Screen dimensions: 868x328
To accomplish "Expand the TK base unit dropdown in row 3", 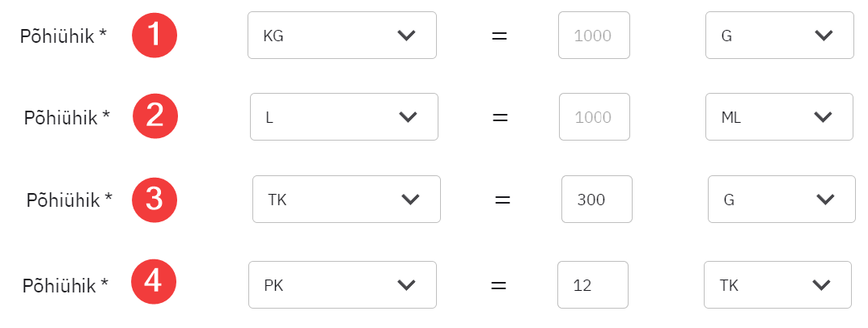I will [346, 199].
